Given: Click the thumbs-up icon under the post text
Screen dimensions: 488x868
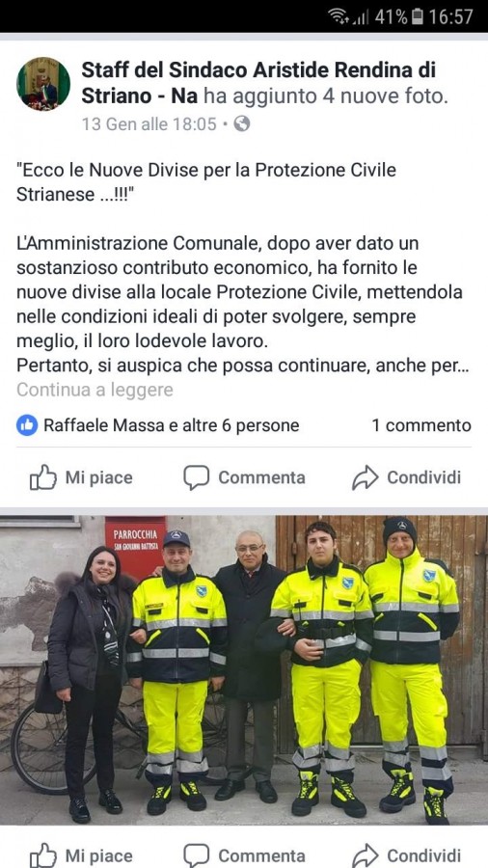Looking at the screenshot, I should pyautogui.click(x=42, y=477).
